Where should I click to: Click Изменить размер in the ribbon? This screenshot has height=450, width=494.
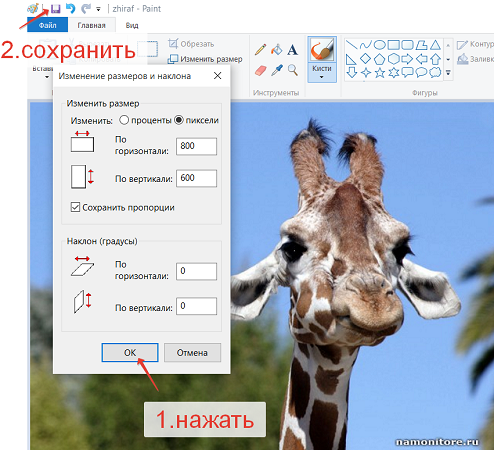[x=205, y=59]
